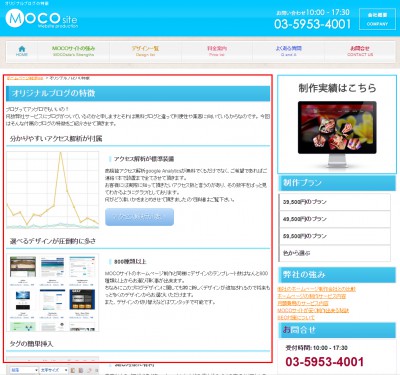Screen dimensions: 400x375
Task: Go to デザイン一覧 Design list
Action: (145, 51)
